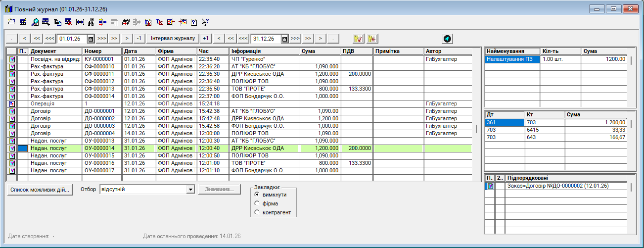
Task: Choose the 'контрагент' bookmarks radio option
Action: point(257,212)
